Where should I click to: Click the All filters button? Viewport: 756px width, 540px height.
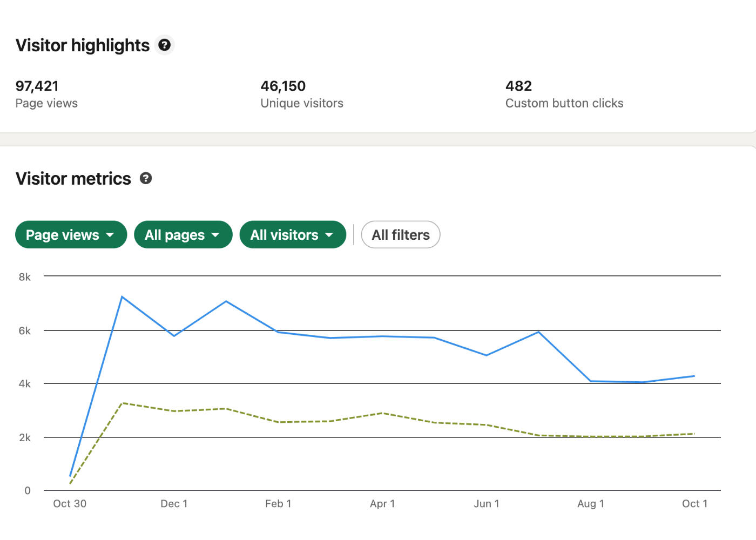click(400, 234)
